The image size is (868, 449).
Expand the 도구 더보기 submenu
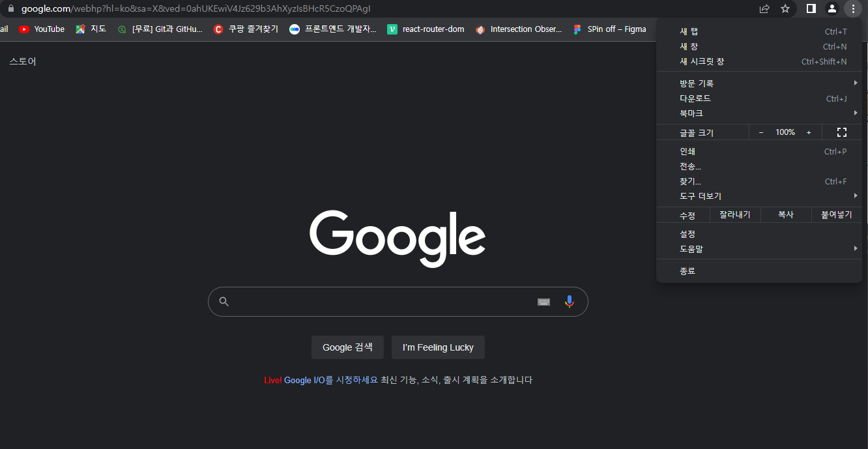click(759, 196)
